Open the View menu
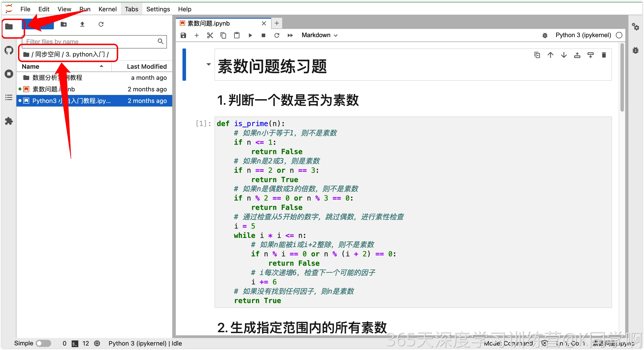 click(x=64, y=9)
